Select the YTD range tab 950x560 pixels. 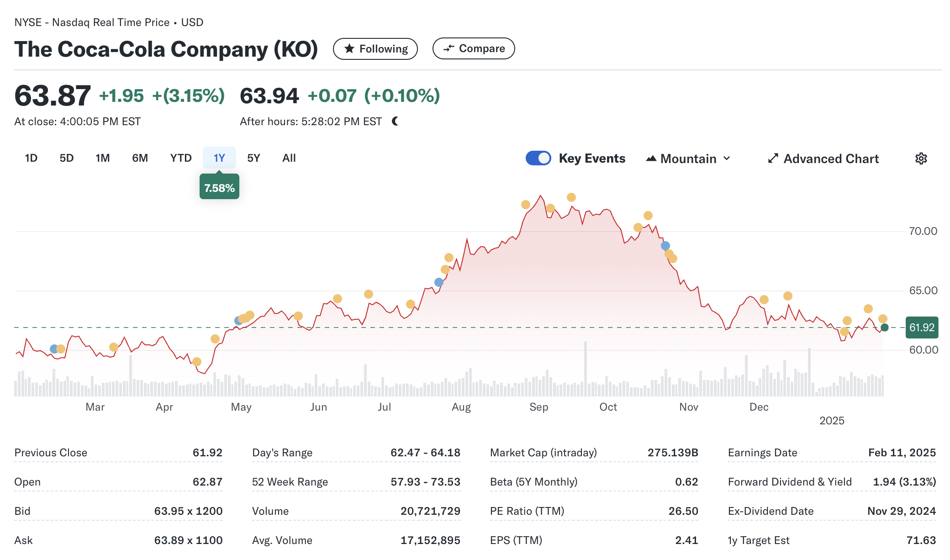click(181, 158)
